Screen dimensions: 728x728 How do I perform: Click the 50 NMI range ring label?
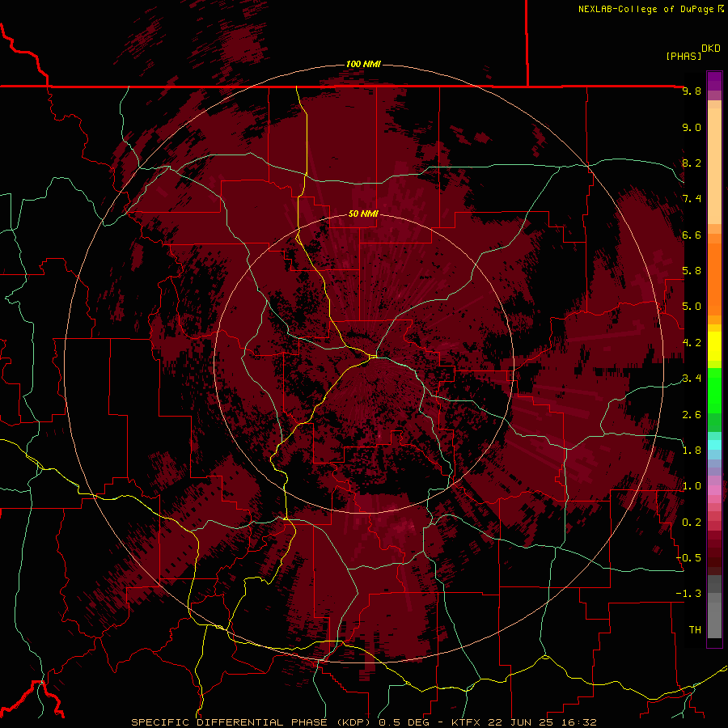tap(363, 214)
